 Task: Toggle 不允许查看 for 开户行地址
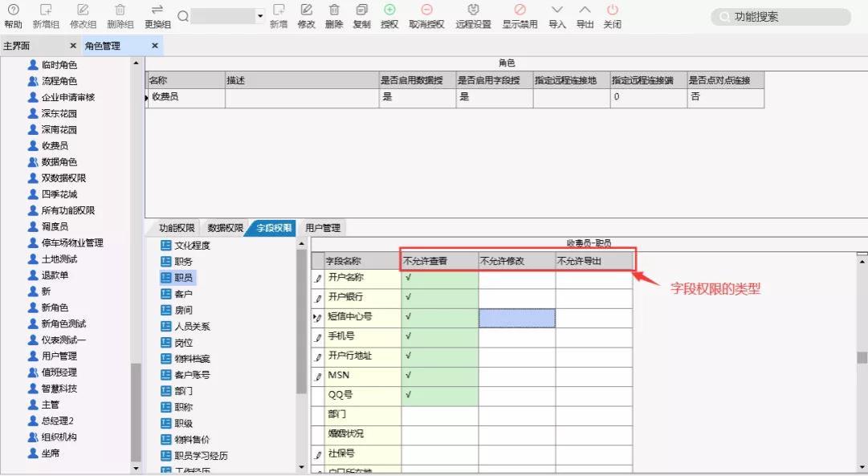(x=439, y=357)
